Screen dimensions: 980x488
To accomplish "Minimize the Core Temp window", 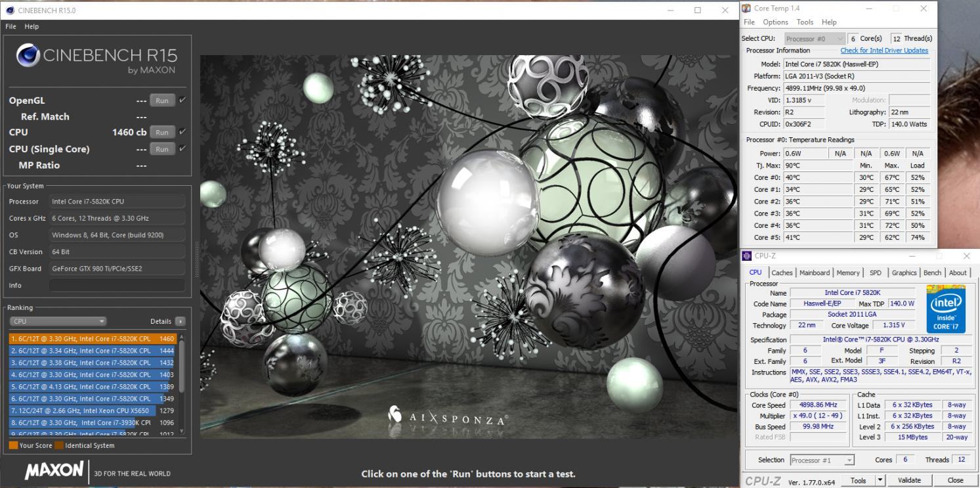I will click(x=869, y=9).
